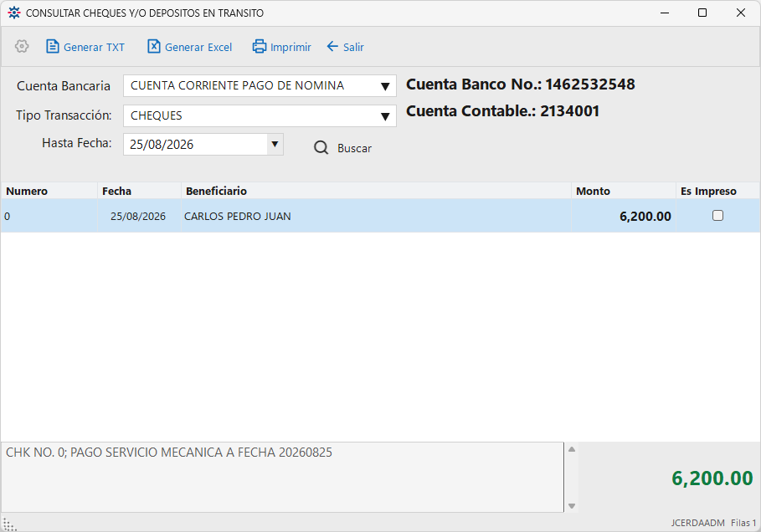The width and height of the screenshot is (761, 532).
Task: Click the CHK NO. 0 description text box
Action: (282, 477)
